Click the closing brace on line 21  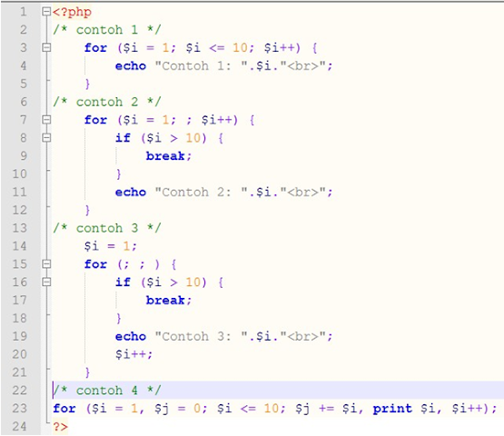pyautogui.click(x=87, y=372)
